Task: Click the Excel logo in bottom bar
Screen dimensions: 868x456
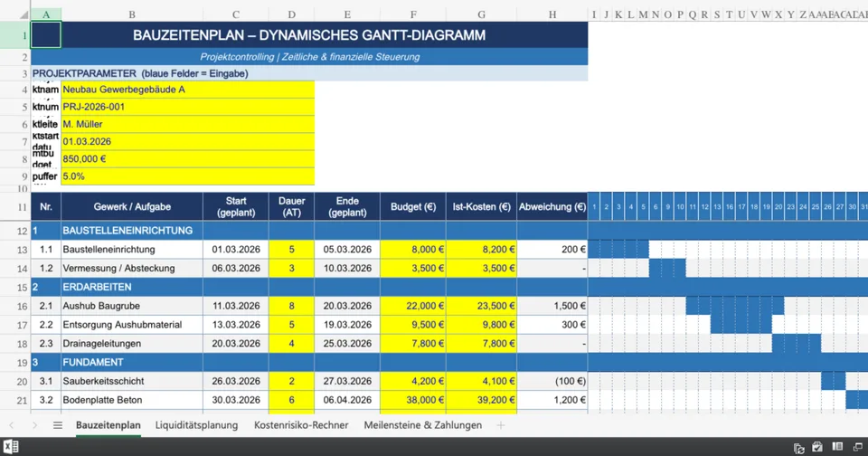Action: 11,447
